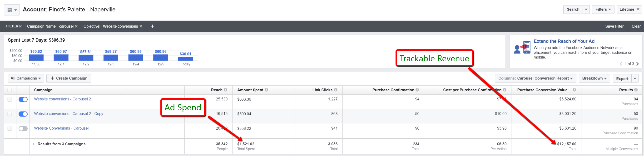Open the Filters dropdown
The width and height of the screenshot is (644, 156).
click(603, 10)
